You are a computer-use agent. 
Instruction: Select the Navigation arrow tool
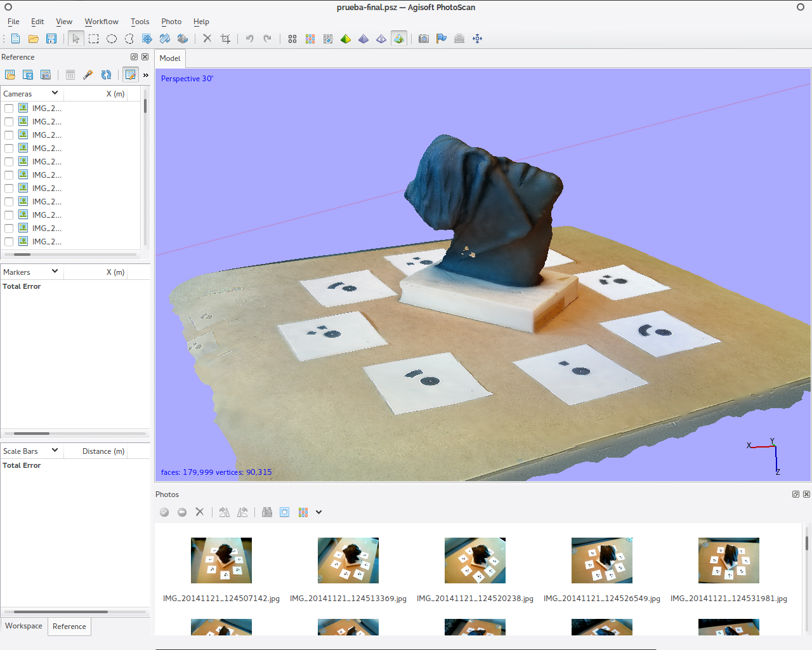pyautogui.click(x=76, y=39)
